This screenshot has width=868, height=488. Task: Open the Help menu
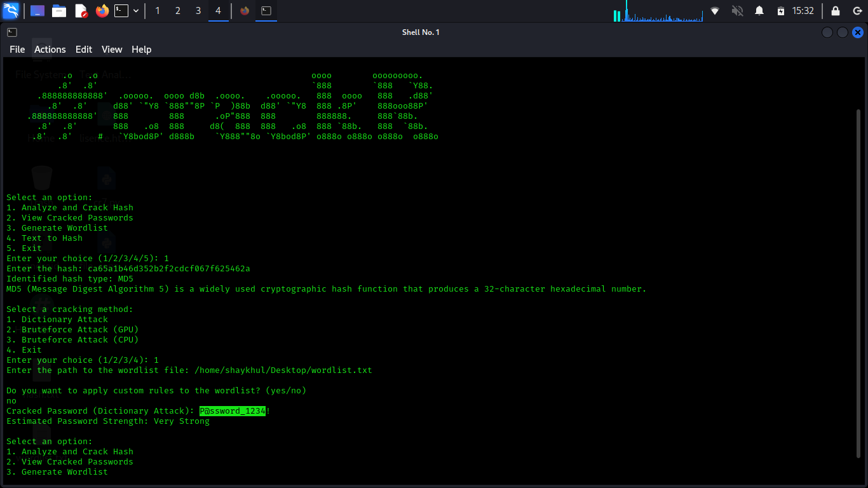pyautogui.click(x=141, y=49)
